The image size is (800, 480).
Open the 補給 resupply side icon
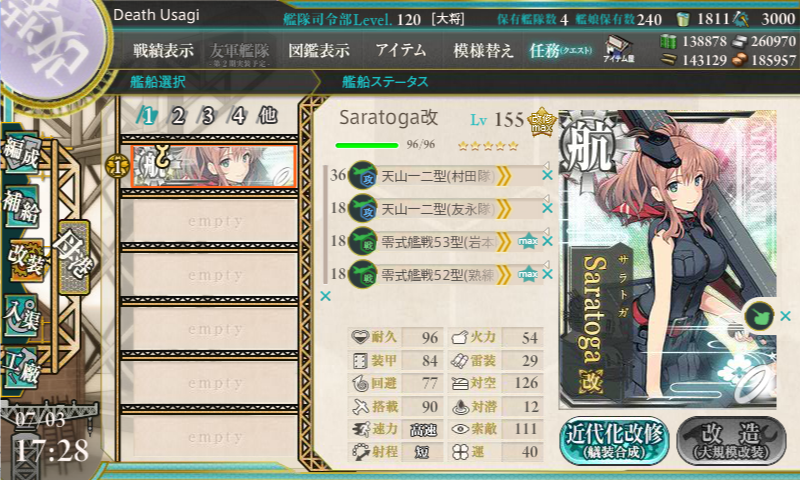[x=21, y=207]
